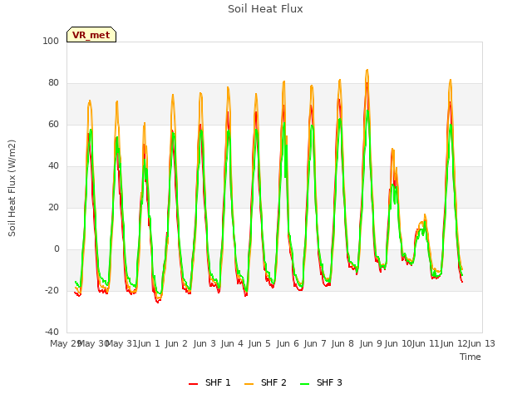The height and width of the screenshot is (399, 532).
Task: Click the Jun 4 x-axis label
Action: pyautogui.click(x=232, y=343)
